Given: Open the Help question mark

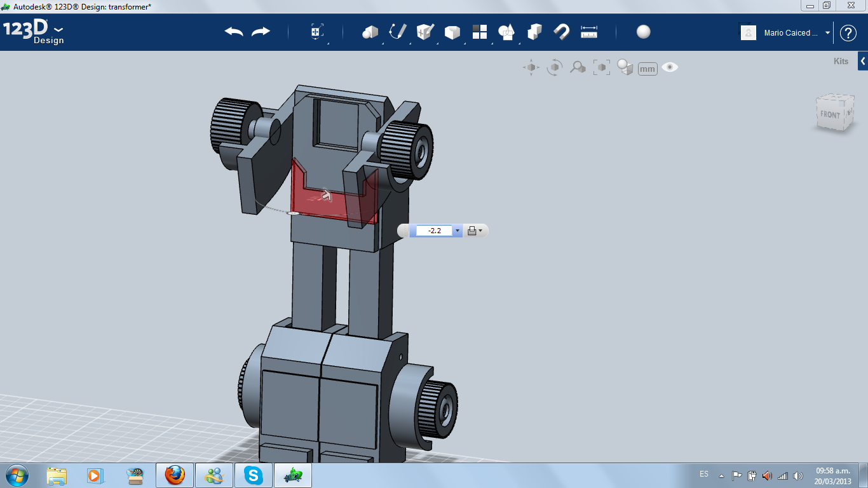Looking at the screenshot, I should click(848, 33).
